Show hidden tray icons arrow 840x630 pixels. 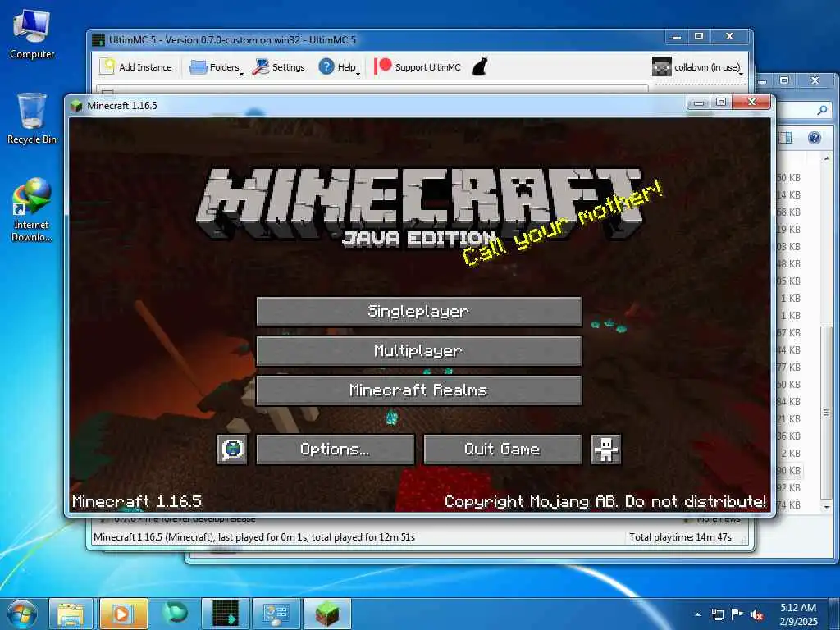tap(697, 614)
